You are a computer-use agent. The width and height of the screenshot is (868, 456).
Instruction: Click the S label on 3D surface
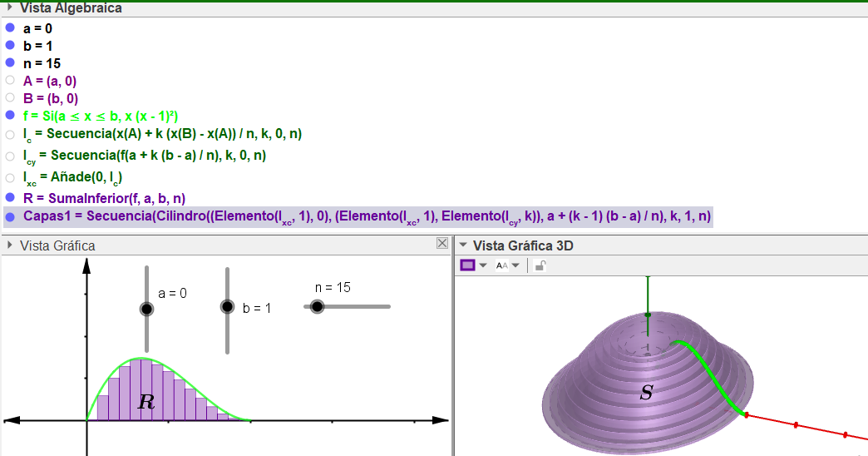point(646,393)
